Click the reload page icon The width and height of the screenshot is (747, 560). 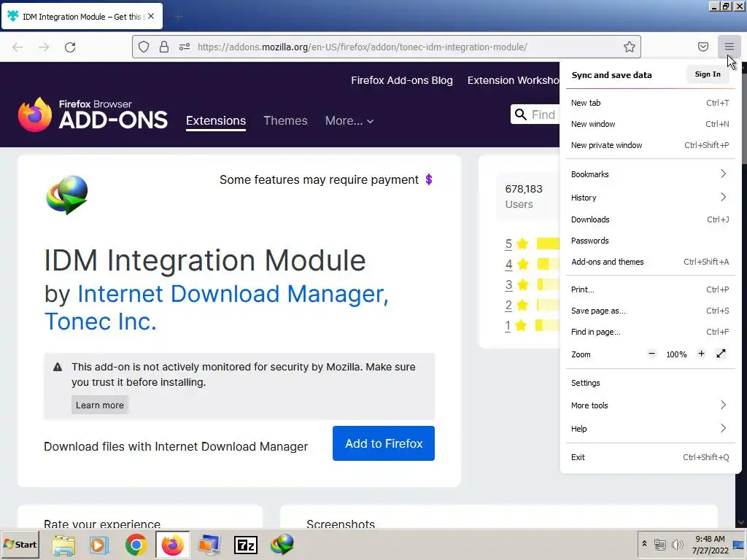[x=70, y=47]
